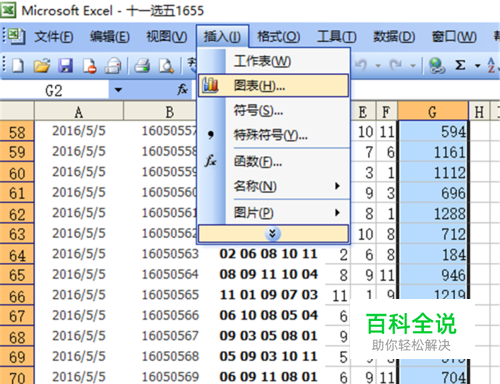The width and height of the screenshot is (500, 384).
Task: Expand the full Insert menu with double chevron
Action: pyautogui.click(x=273, y=233)
